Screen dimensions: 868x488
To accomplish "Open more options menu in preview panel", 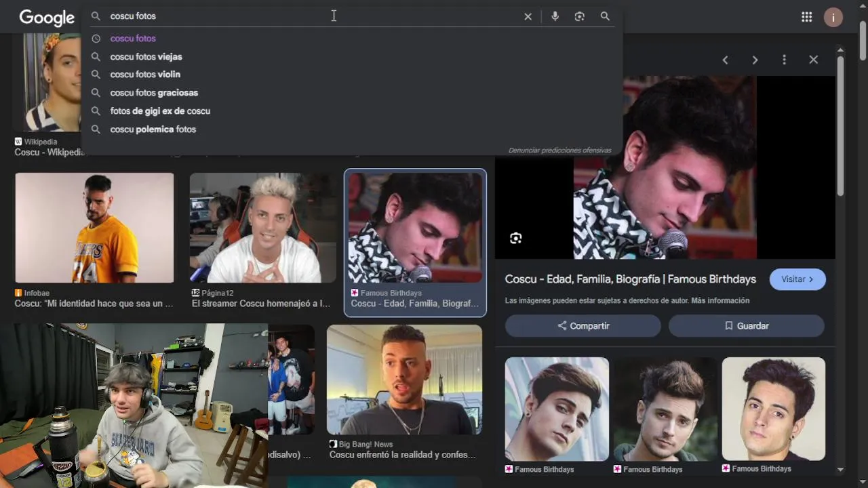I will (x=784, y=60).
